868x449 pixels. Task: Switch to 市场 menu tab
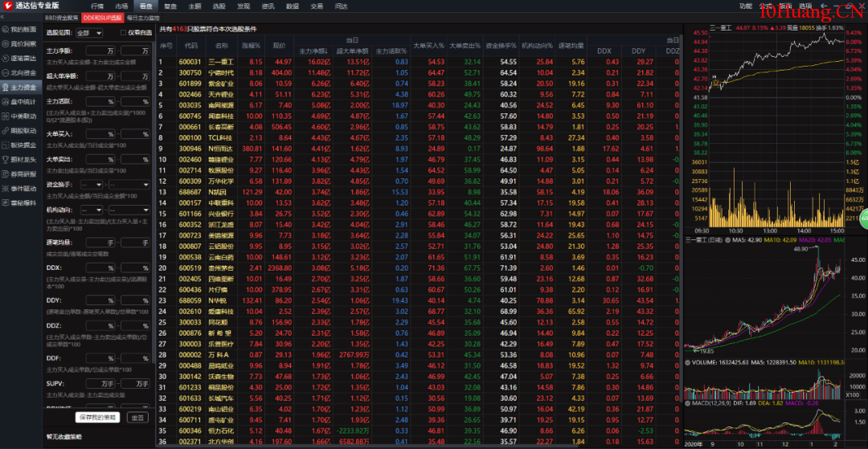pos(121,6)
